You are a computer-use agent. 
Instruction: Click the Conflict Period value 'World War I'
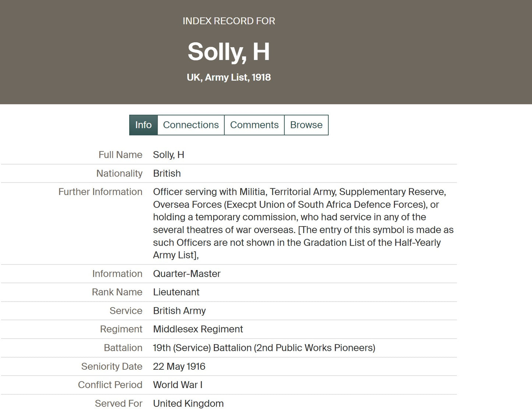click(177, 385)
